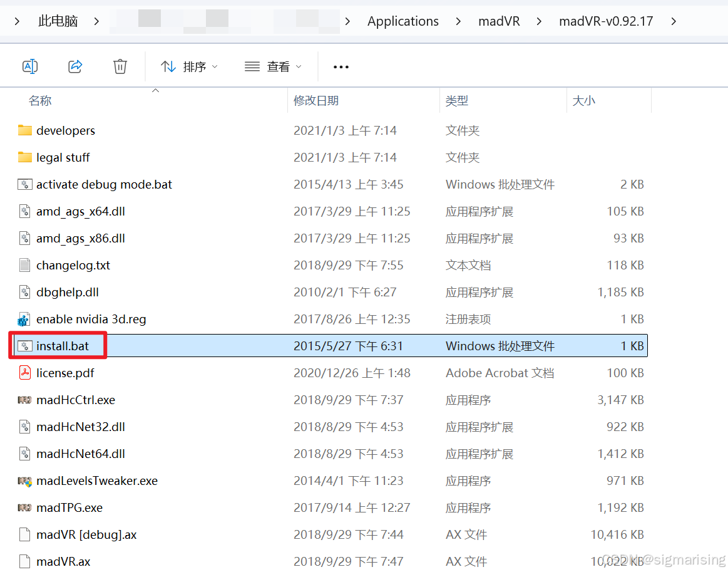728x572 pixels.
Task: Click the license.pdf Acrobat icon
Action: click(24, 373)
